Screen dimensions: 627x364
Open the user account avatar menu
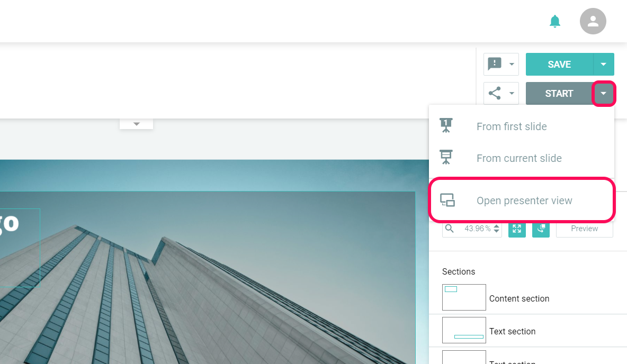(593, 21)
